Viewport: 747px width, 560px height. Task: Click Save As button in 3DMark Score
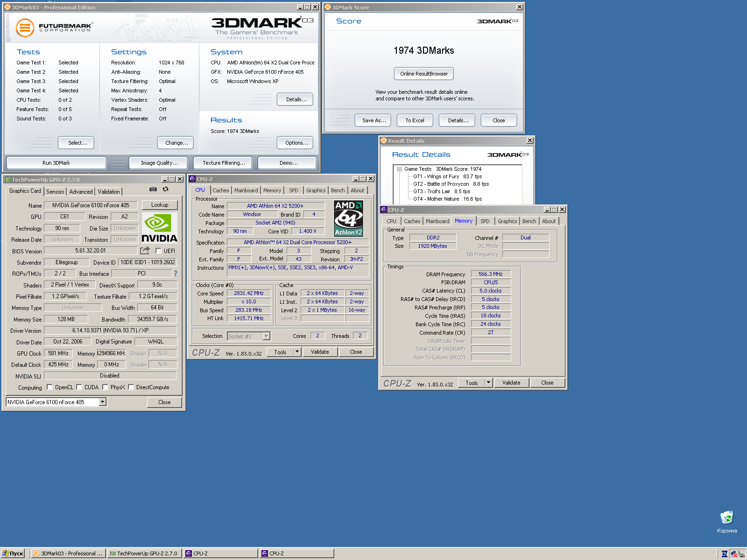pos(374,120)
